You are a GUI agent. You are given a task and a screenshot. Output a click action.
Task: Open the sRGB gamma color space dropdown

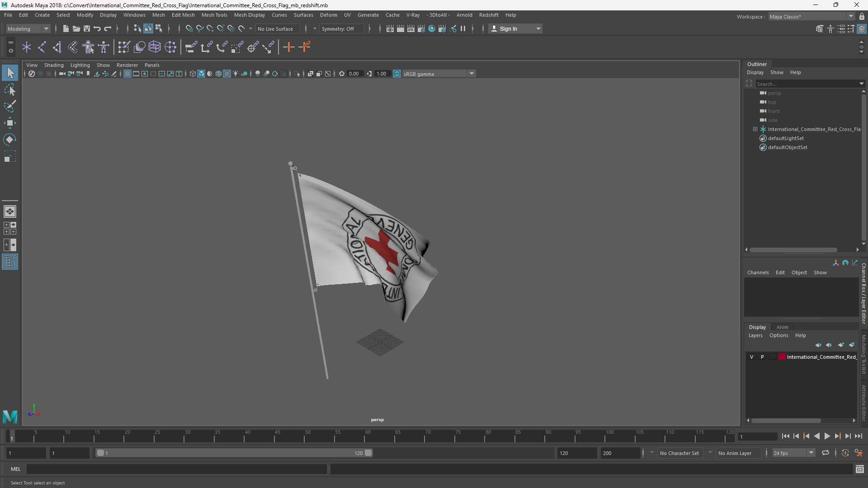439,74
